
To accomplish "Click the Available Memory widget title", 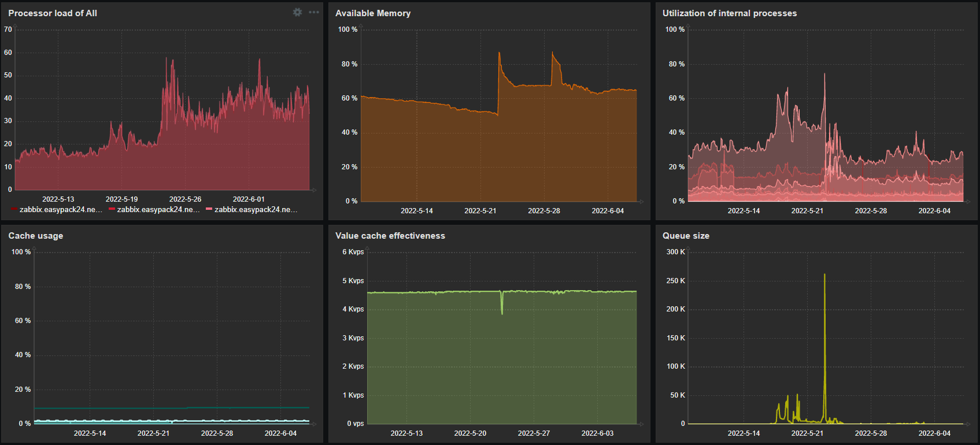I will (x=373, y=13).
